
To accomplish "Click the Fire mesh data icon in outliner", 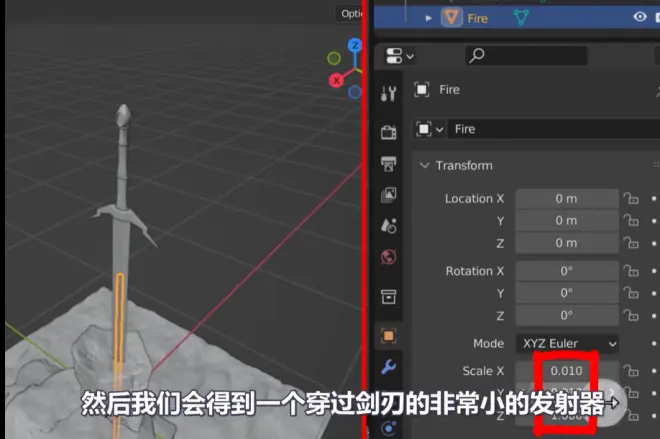I will coord(521,18).
